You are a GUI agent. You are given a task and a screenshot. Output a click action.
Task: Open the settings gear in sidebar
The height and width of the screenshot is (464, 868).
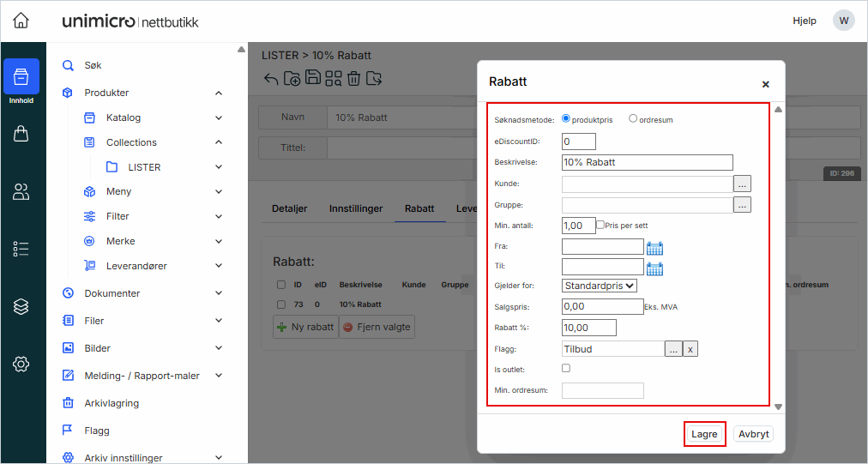tap(21, 364)
